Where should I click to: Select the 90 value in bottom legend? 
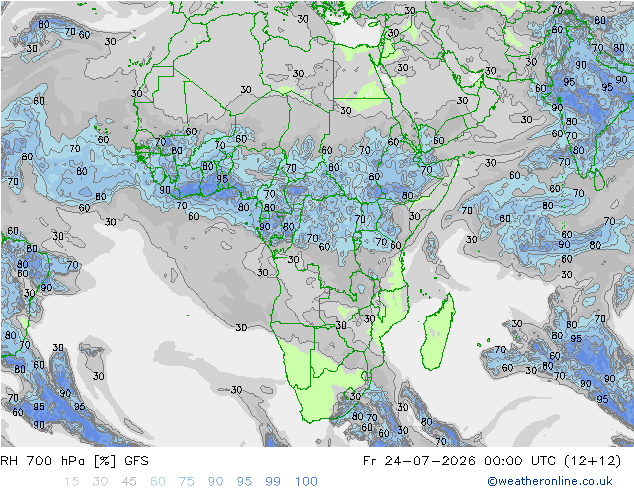[216, 481]
